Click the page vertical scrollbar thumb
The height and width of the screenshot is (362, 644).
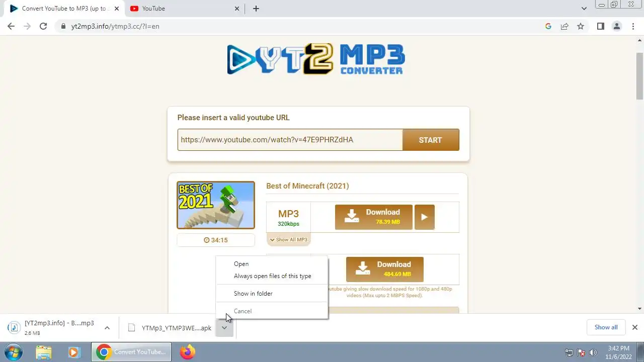click(639, 76)
